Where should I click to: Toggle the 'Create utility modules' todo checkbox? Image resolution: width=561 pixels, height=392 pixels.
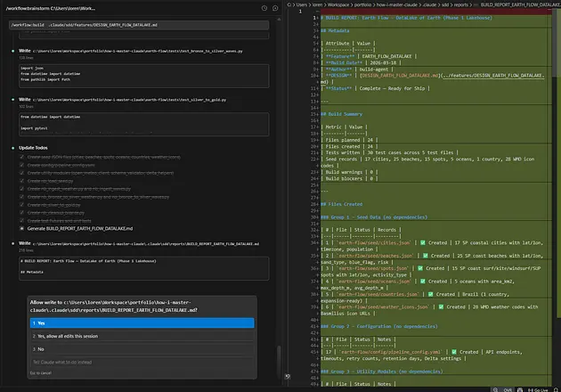(22, 173)
